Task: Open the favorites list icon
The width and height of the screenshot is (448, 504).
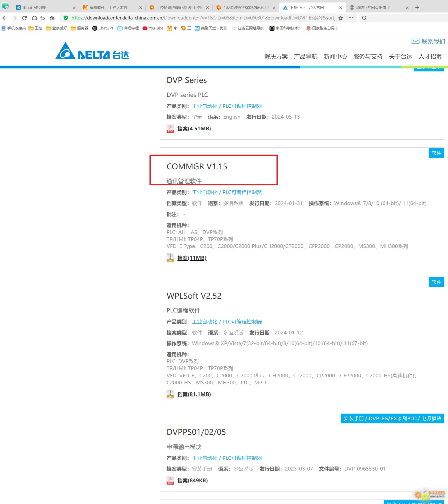Action: [52, 18]
